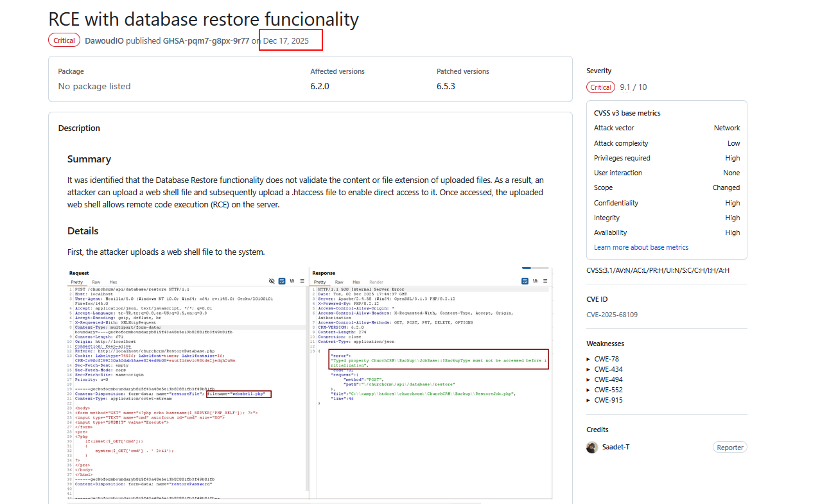Screen dimensions: 838x504
Task: Open the hamburger menu icon in Response pane
Action: pyautogui.click(x=545, y=281)
